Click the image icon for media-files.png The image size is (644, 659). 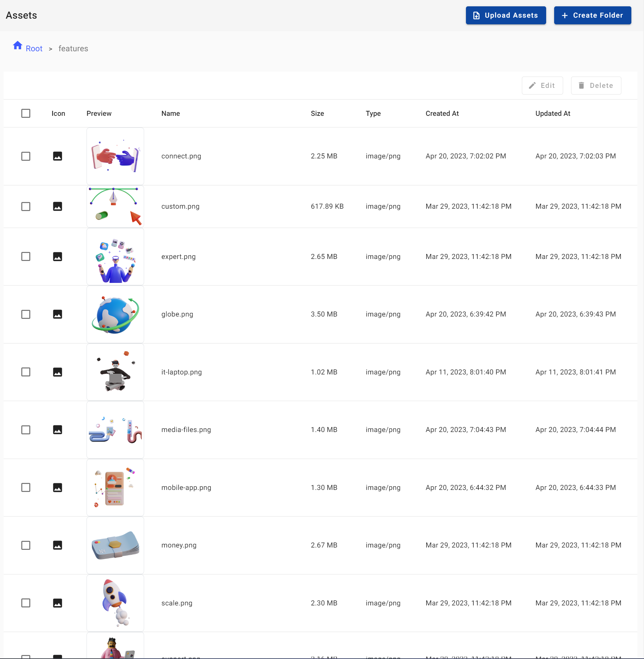(x=58, y=430)
